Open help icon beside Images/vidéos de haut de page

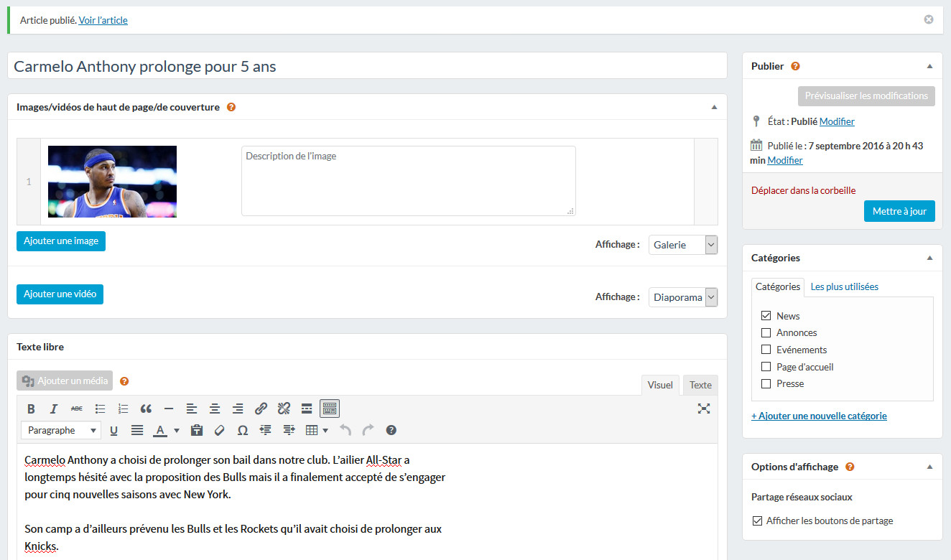(231, 107)
